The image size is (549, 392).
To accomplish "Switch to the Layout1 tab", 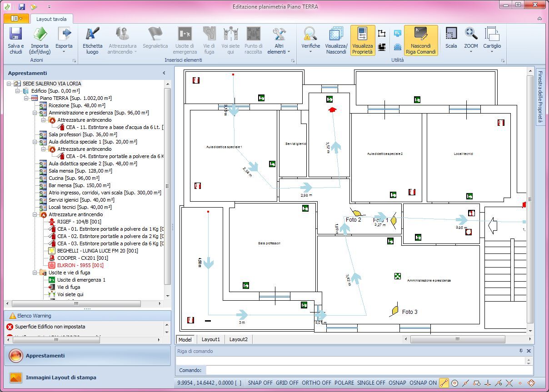I will coord(210,339).
